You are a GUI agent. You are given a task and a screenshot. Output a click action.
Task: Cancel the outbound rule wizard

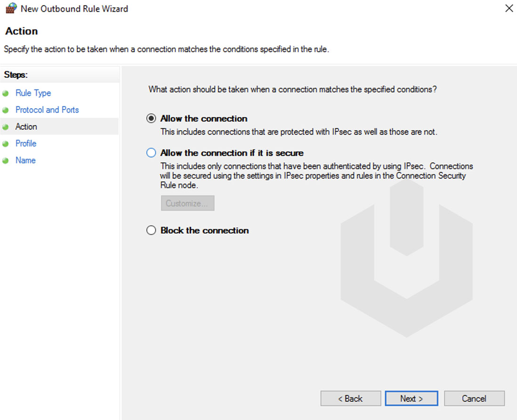tap(474, 398)
